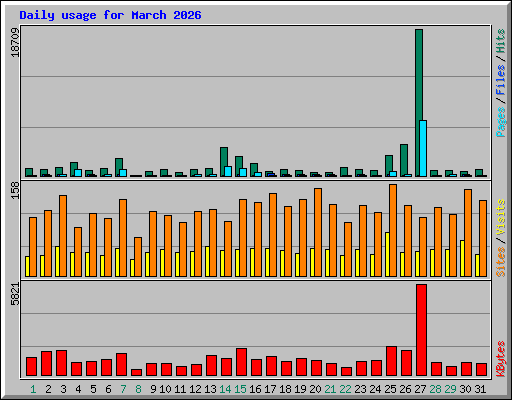Select the orange Visits bar for day 8
The width and height of the screenshot is (512, 400).
[138, 257]
